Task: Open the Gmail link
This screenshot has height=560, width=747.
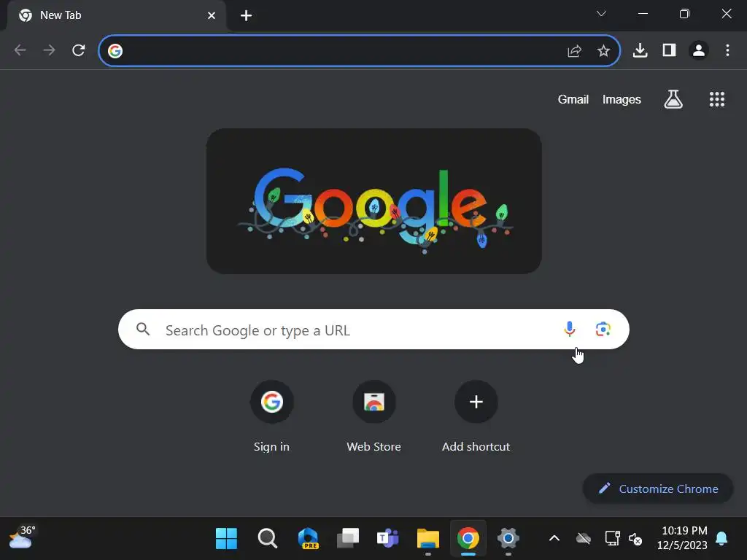Action: (573, 99)
